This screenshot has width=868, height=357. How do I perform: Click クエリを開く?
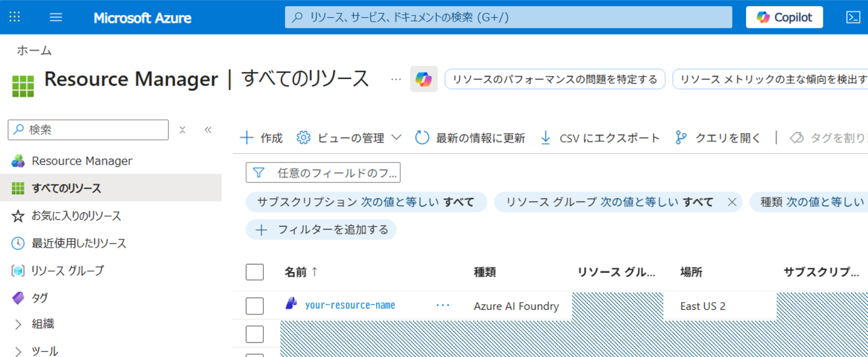coord(718,138)
